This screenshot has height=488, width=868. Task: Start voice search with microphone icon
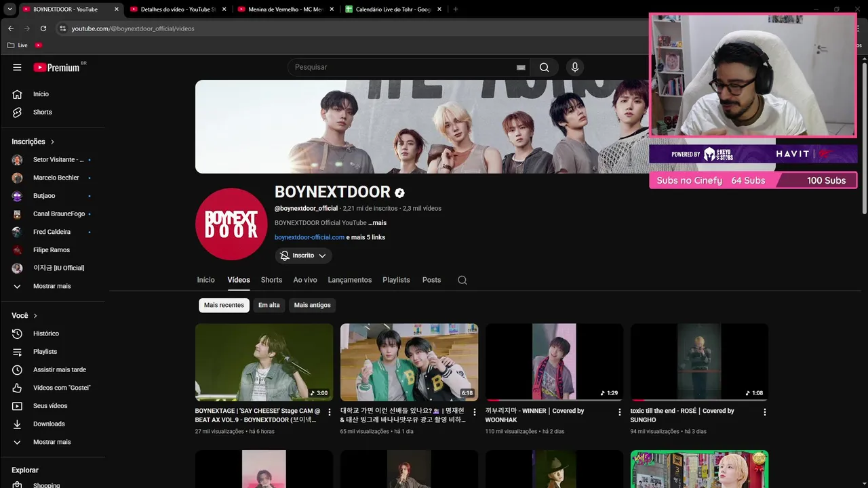[x=575, y=67]
